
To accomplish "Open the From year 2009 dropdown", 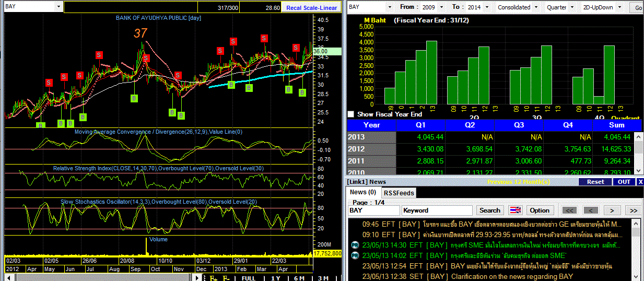I will [441, 7].
